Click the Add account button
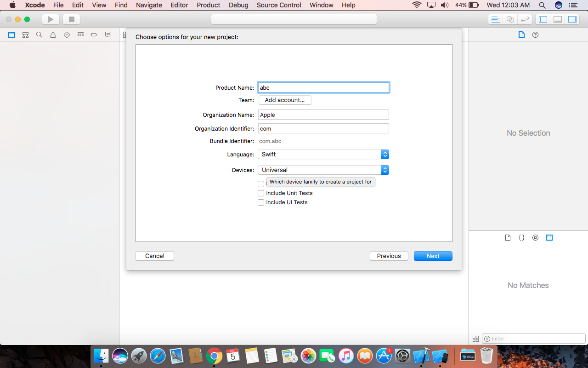Screen dimensions: 588x368 (x=285, y=100)
